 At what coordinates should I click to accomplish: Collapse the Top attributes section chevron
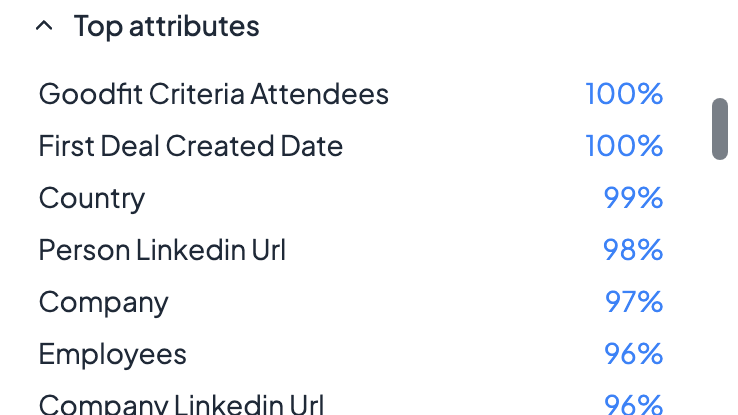point(43,27)
